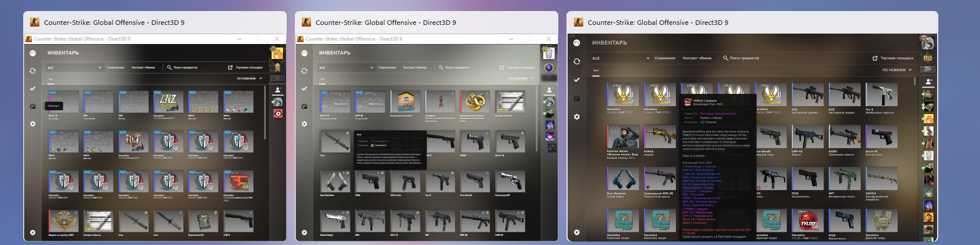
Task: Select the LNZ sticker item in the left preview
Action: pos(169,101)
